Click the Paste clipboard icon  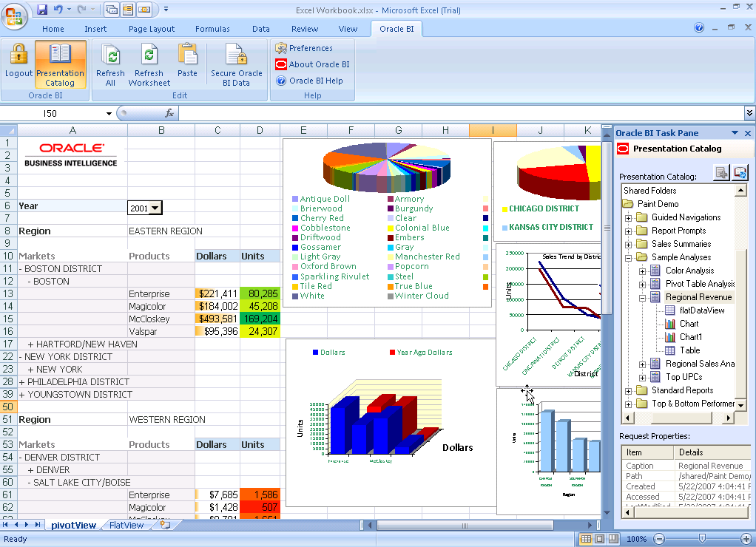[x=187, y=54]
